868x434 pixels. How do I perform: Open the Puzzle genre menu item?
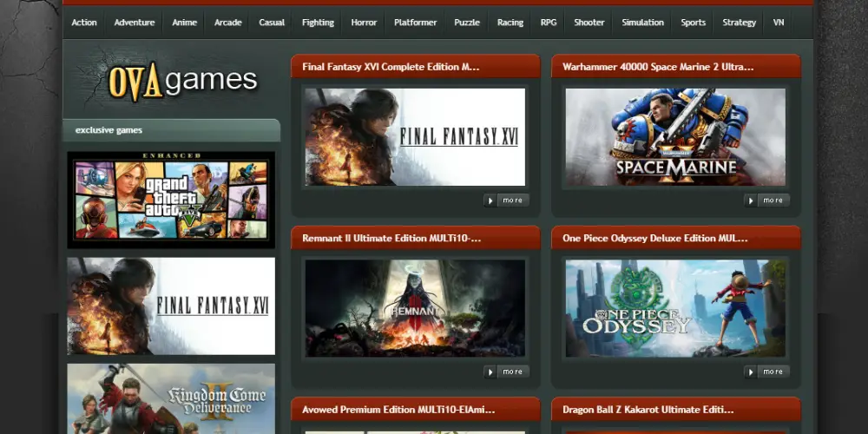pyautogui.click(x=467, y=23)
